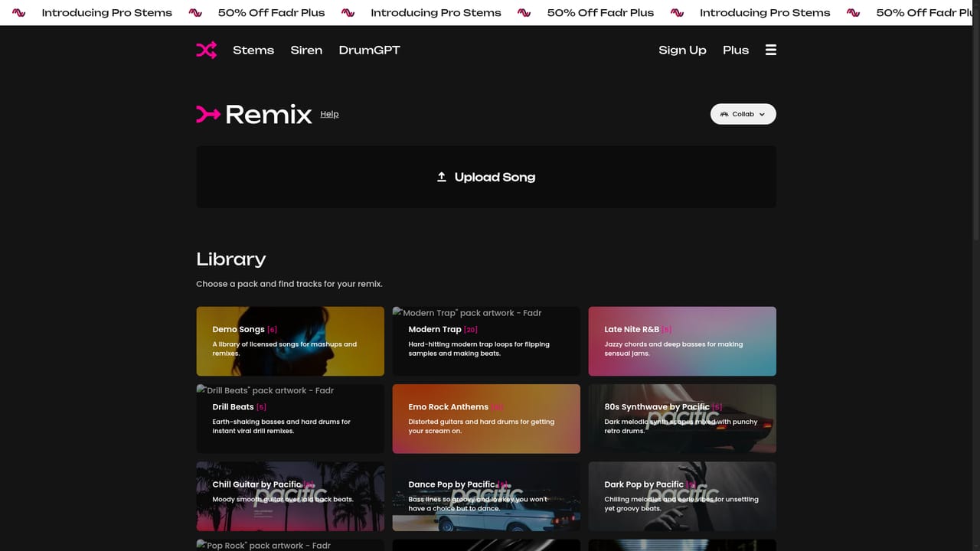This screenshot has height=551, width=980.
Task: Open 80s Synthwave by Pacific pack
Action: [x=682, y=419]
